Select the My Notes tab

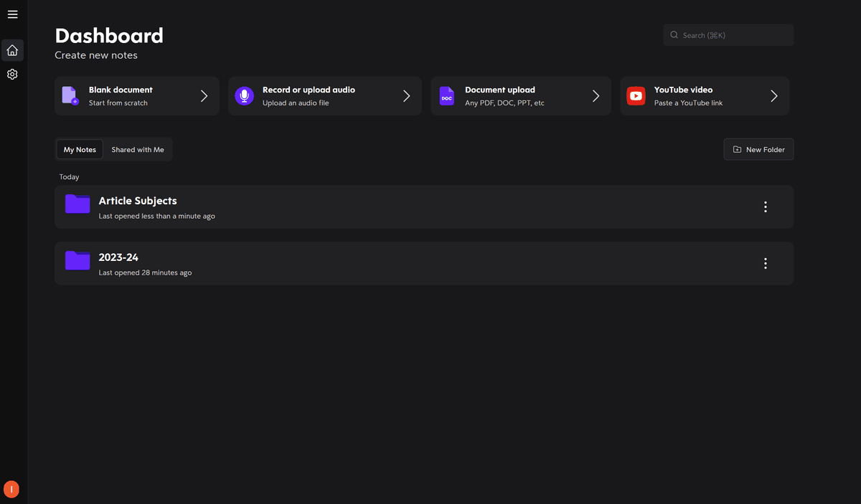[79, 149]
